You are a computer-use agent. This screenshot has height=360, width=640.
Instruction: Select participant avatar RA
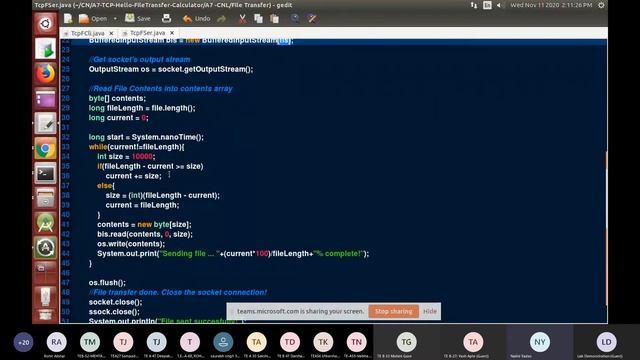pos(56,342)
